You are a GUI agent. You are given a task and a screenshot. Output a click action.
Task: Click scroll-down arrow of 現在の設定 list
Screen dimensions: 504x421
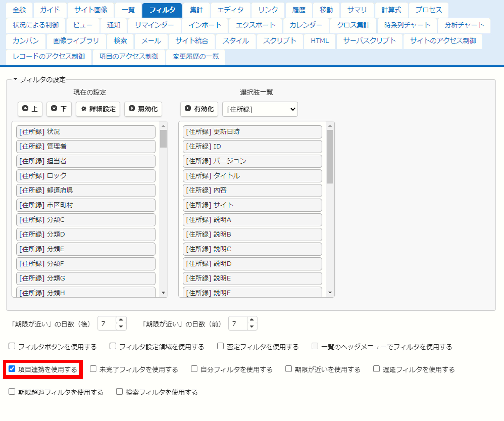[164, 292]
